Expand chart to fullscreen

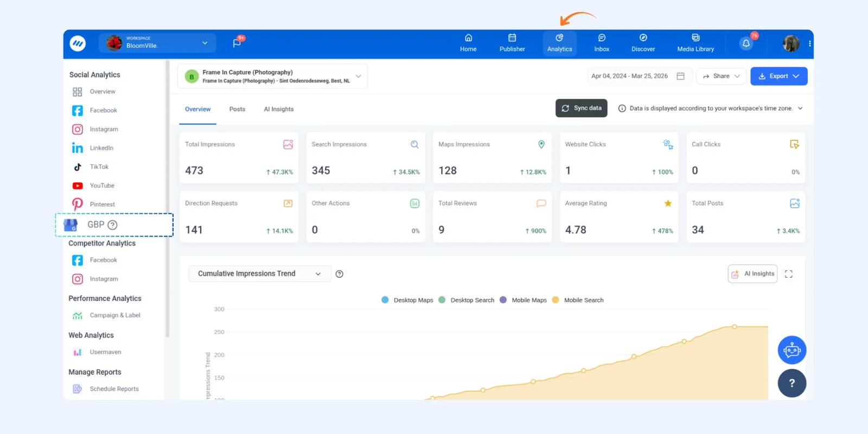tap(789, 274)
